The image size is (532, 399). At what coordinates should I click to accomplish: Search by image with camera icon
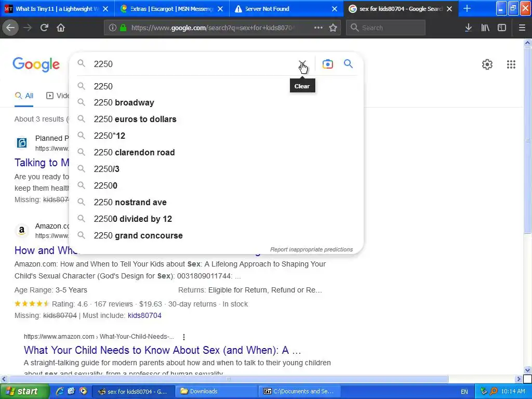pyautogui.click(x=328, y=64)
